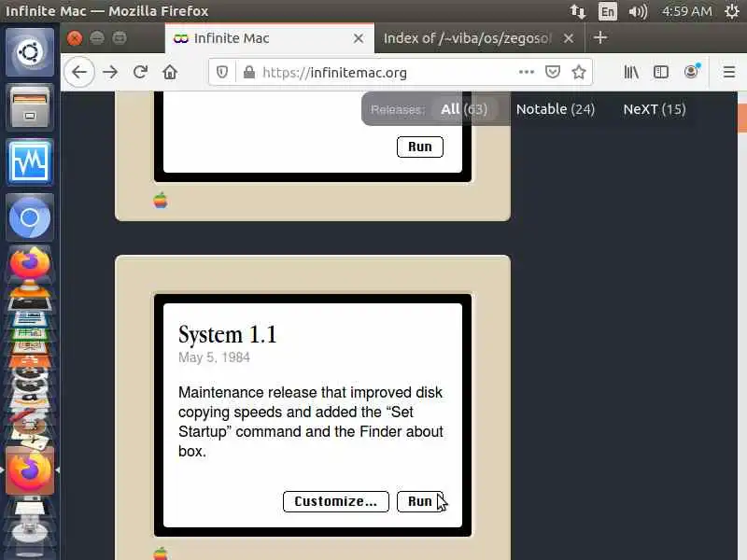Screen dimensions: 747x560
Task: Go back to previous page
Action: tap(79, 73)
